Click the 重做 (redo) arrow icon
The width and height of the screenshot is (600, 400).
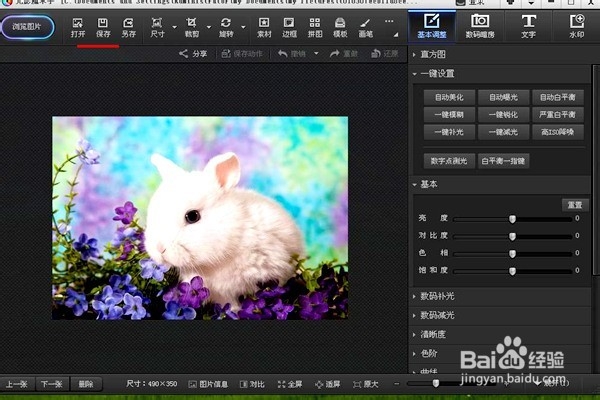pos(334,54)
